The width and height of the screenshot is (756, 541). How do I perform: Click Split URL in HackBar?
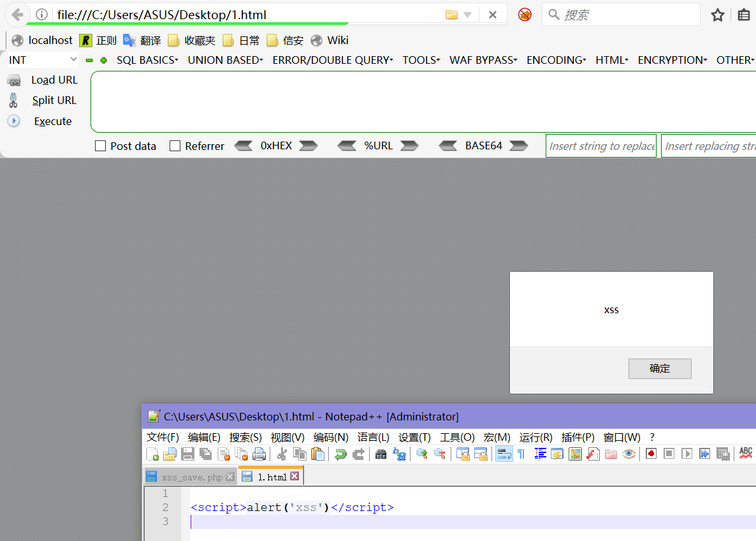54,100
